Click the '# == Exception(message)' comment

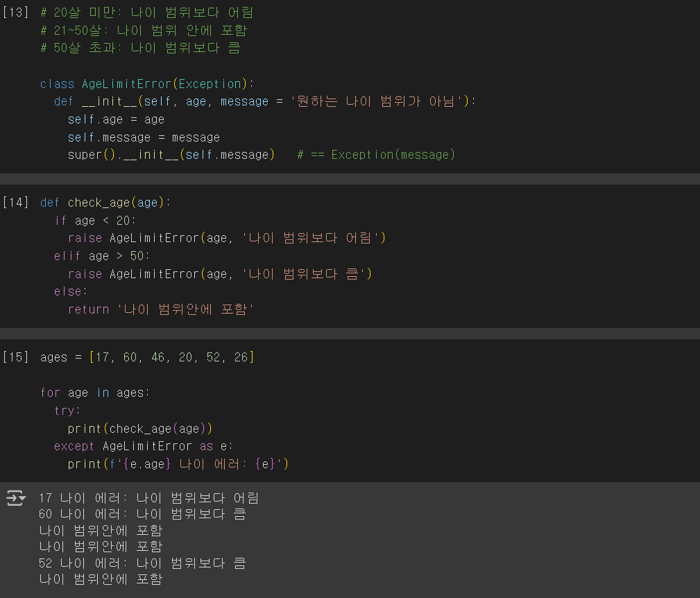pyautogui.click(x=376, y=155)
